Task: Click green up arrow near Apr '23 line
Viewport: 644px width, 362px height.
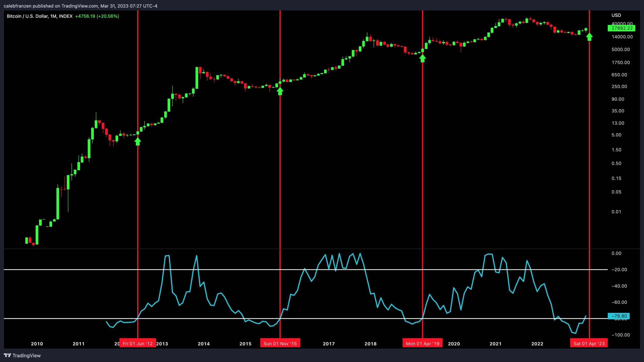Action: pos(589,37)
